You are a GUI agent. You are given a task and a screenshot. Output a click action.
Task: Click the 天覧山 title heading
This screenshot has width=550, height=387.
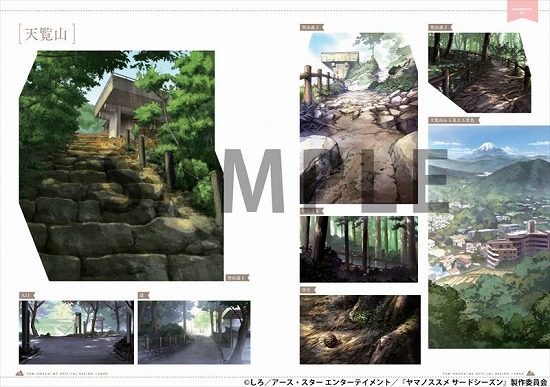(x=47, y=34)
